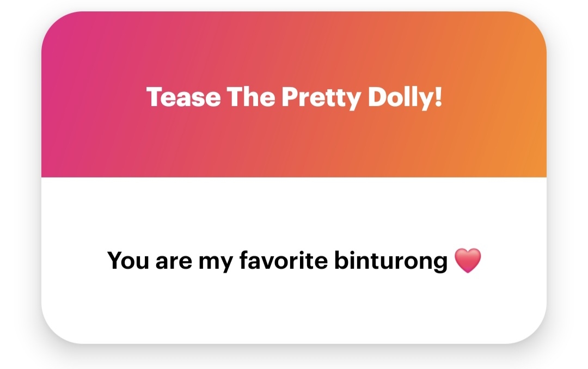Tap the pink left edge of the gradient header
This screenshot has height=369, width=588.
[x=54, y=98]
